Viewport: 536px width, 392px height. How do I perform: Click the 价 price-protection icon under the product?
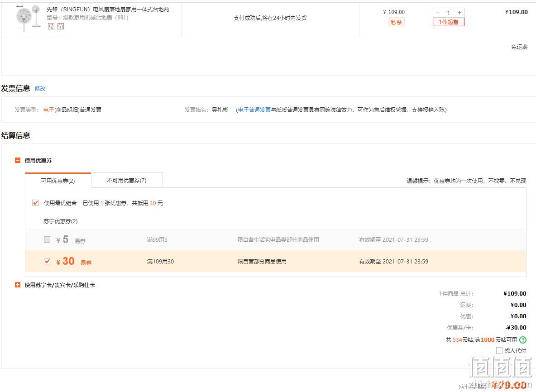(61, 26)
